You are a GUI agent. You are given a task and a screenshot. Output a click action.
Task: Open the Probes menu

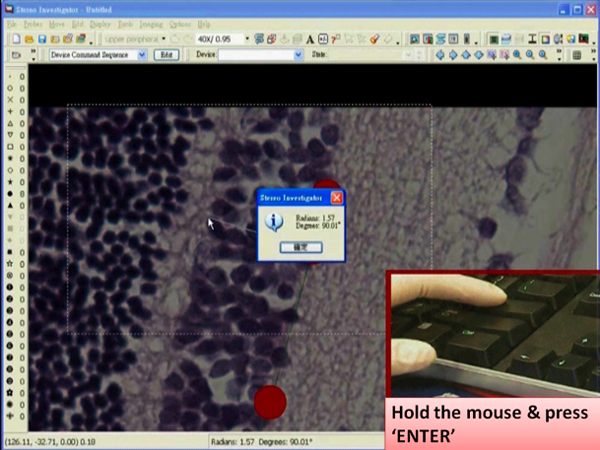(34, 23)
